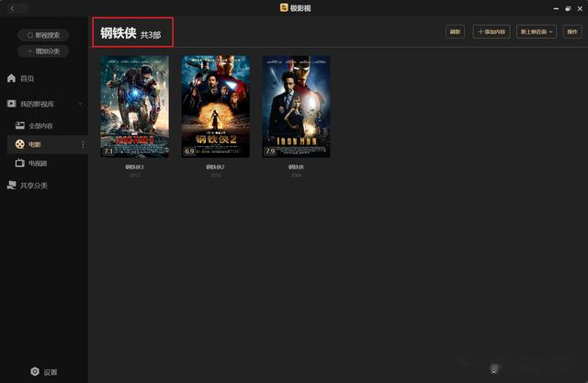Click the 添加内容 add content button
588x383 pixels.
[x=492, y=32]
